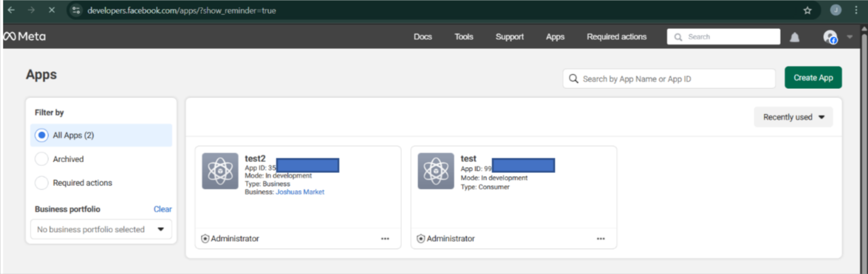868x274 pixels.
Task: Click the browser forward arrow
Action: click(x=31, y=10)
